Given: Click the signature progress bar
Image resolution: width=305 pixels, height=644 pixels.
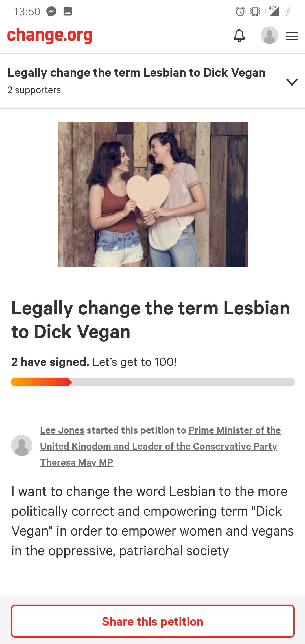Looking at the screenshot, I should pyautogui.click(x=152, y=382).
